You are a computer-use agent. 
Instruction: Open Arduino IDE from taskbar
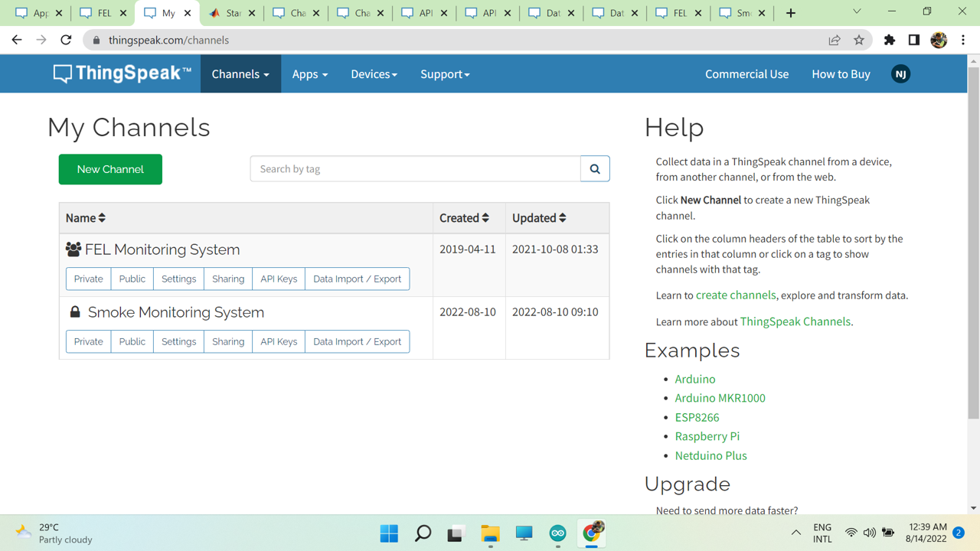point(557,533)
